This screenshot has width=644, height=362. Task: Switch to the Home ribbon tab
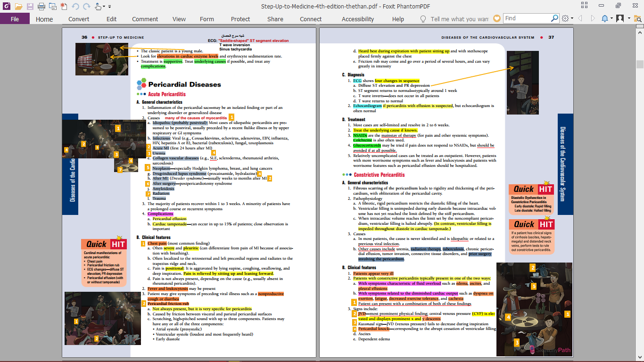click(x=44, y=19)
